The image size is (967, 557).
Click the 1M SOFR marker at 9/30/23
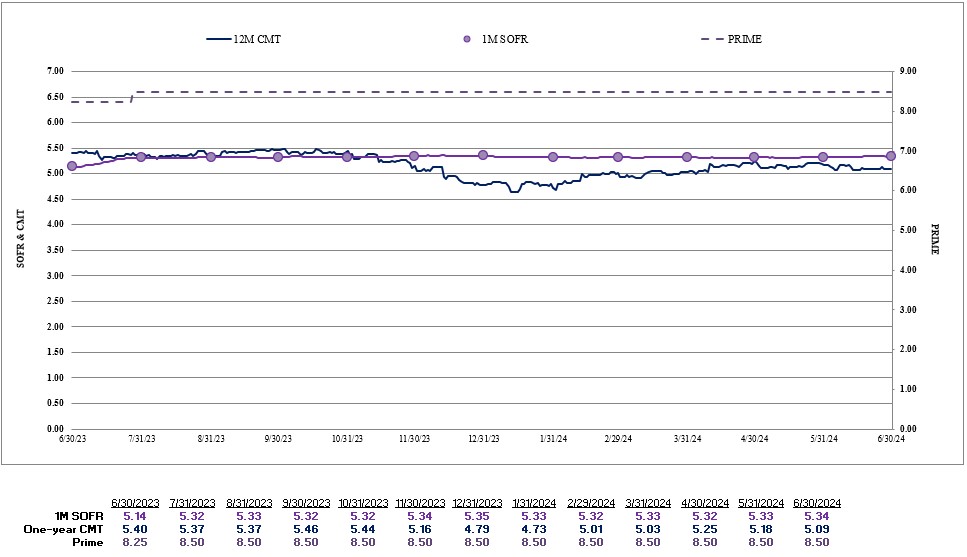point(278,157)
